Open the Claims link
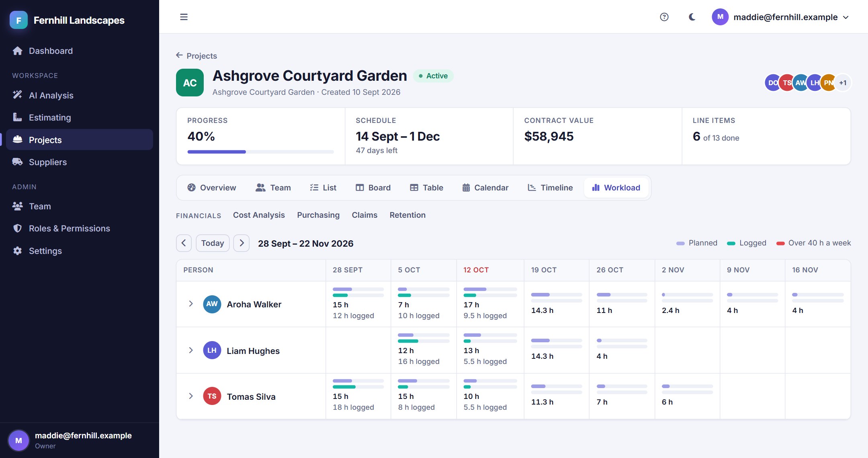868x458 pixels. pos(364,215)
